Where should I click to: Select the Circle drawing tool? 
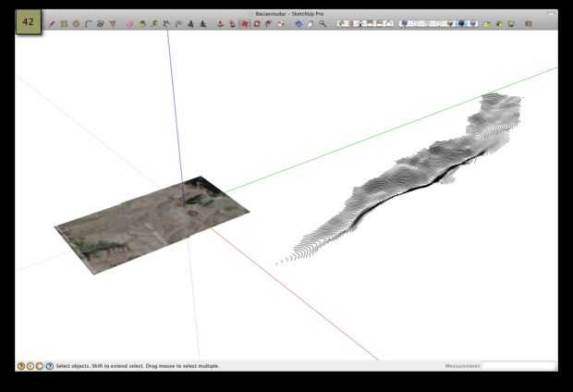[76, 24]
